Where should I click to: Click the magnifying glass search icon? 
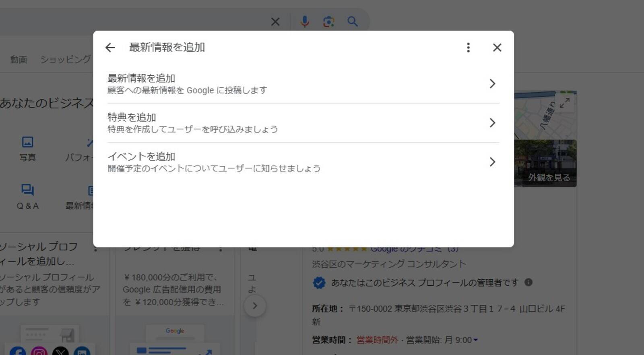click(352, 21)
